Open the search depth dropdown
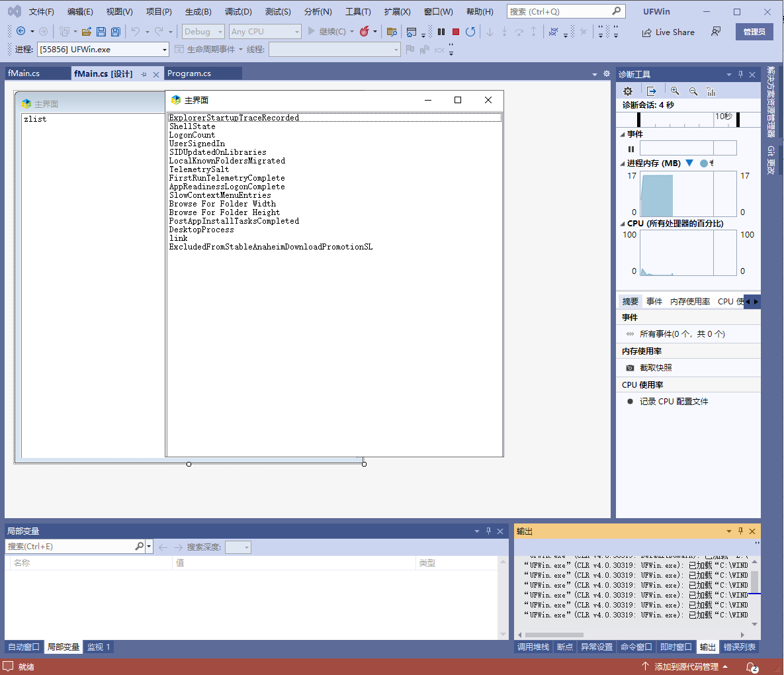784x675 pixels. [x=238, y=547]
